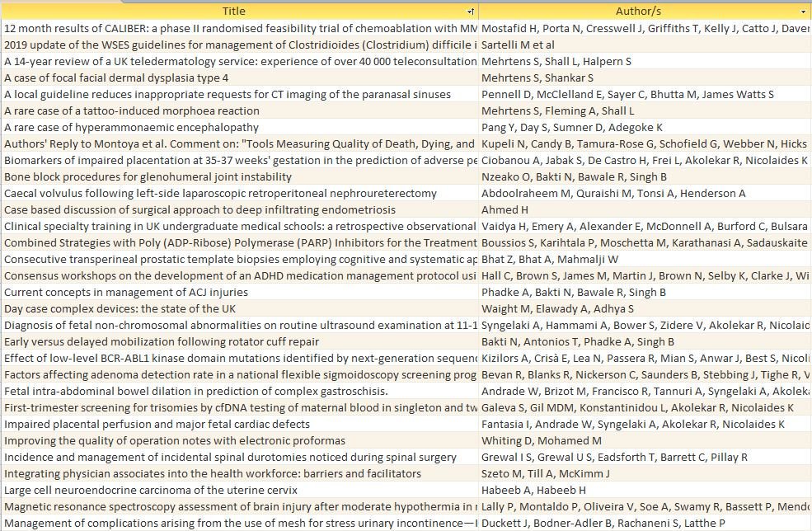Select the 'Caecal volvulus following left-side laparoscopic' title

point(240,194)
